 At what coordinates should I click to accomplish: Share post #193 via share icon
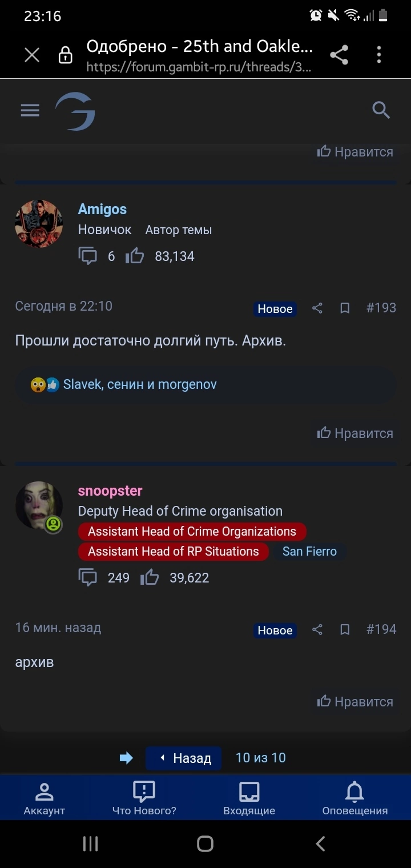(317, 308)
